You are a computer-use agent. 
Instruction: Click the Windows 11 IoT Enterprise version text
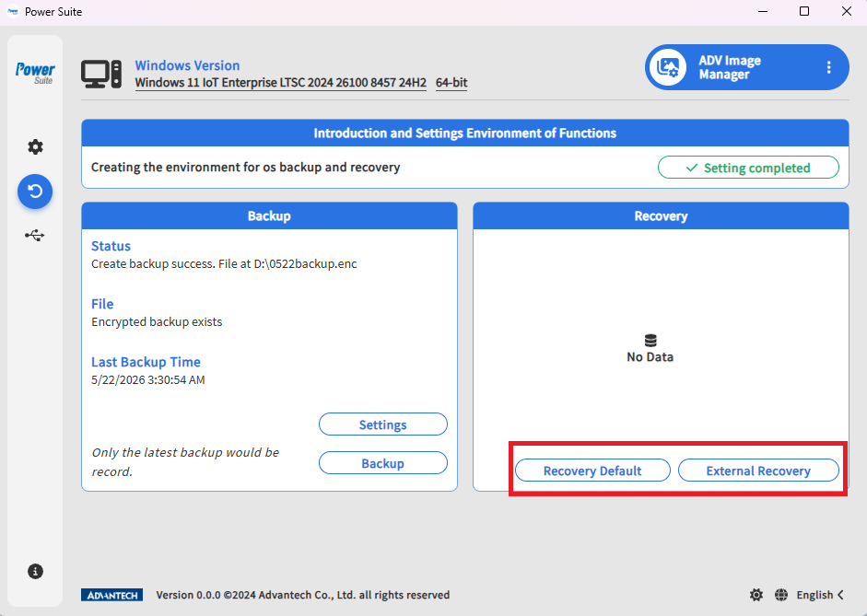click(x=280, y=83)
